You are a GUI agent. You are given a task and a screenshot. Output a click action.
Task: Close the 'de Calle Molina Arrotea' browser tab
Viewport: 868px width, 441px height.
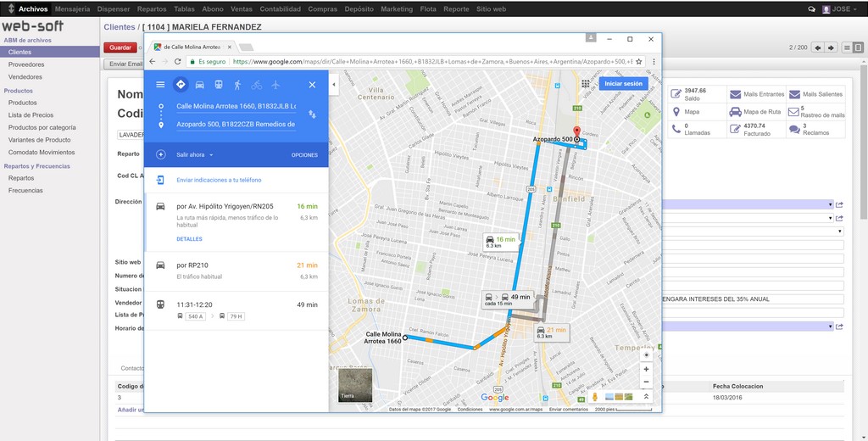pos(230,47)
